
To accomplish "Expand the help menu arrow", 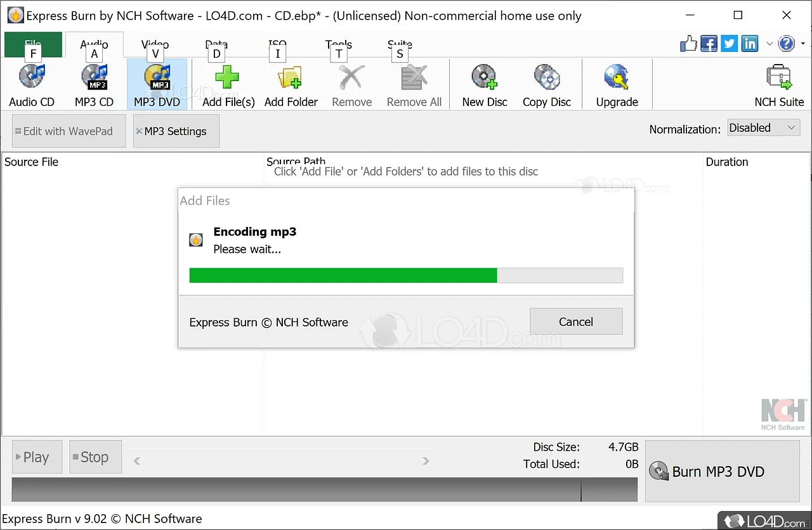I will pos(803,44).
